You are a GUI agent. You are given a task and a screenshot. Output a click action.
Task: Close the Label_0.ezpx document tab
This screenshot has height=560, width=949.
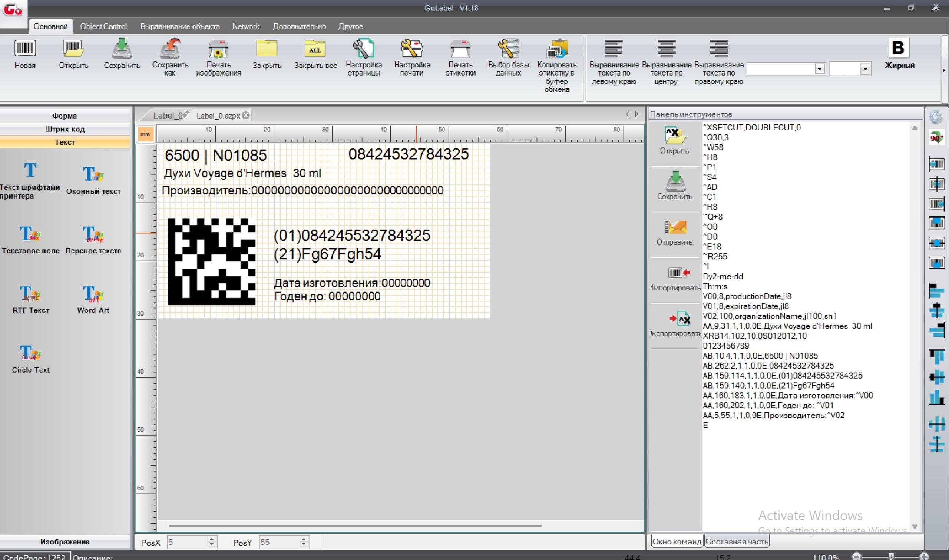tap(246, 116)
